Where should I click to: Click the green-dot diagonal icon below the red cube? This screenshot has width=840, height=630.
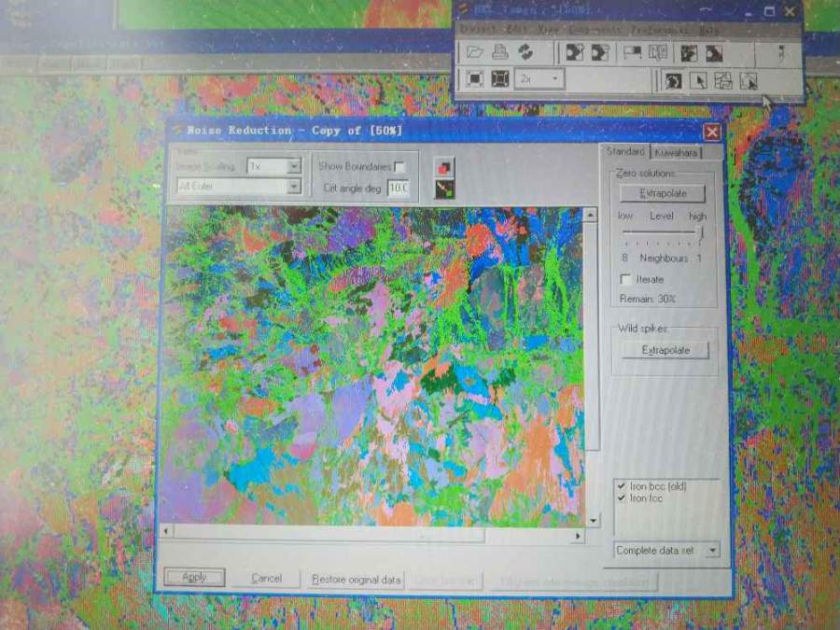click(x=444, y=189)
